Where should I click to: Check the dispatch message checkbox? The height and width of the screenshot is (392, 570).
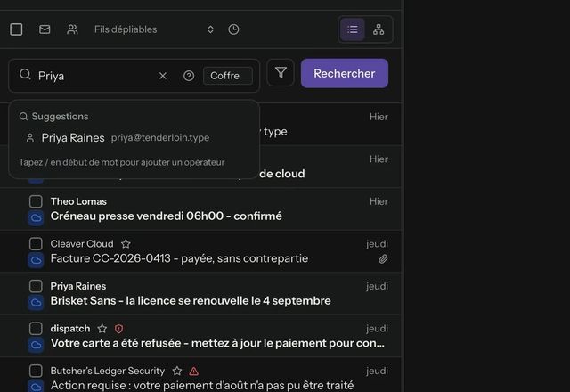pos(36,329)
